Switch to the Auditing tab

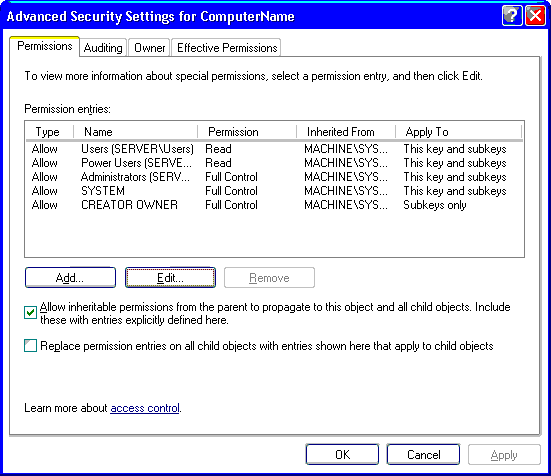(x=103, y=48)
